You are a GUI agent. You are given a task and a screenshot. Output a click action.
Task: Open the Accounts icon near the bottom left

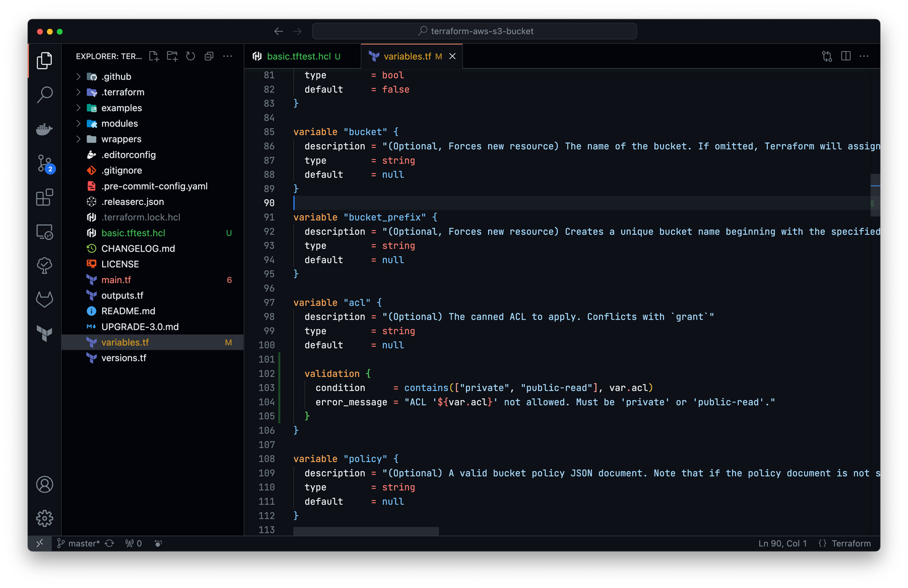44,484
